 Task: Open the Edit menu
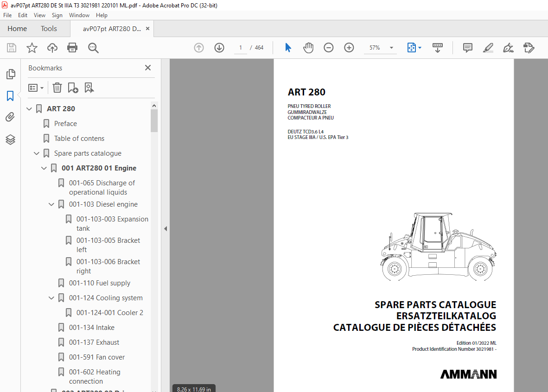[23, 15]
